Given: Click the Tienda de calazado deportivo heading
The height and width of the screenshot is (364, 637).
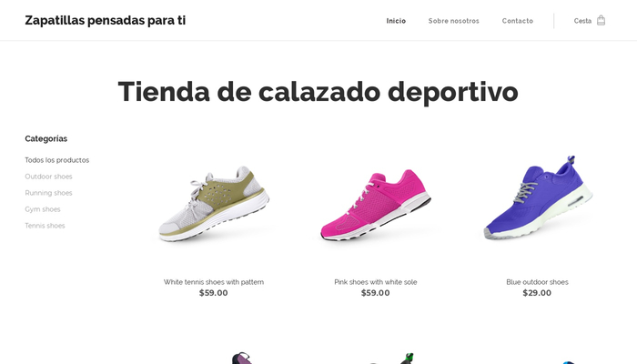Looking at the screenshot, I should point(318,92).
